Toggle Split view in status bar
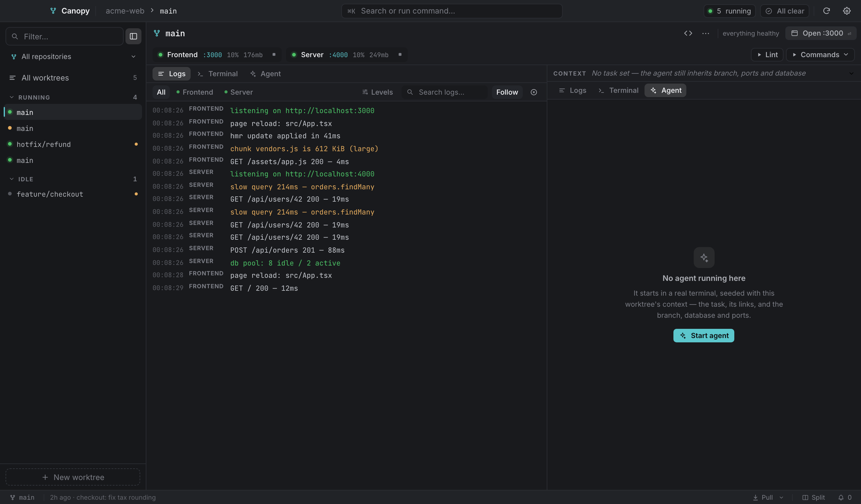 [814, 498]
